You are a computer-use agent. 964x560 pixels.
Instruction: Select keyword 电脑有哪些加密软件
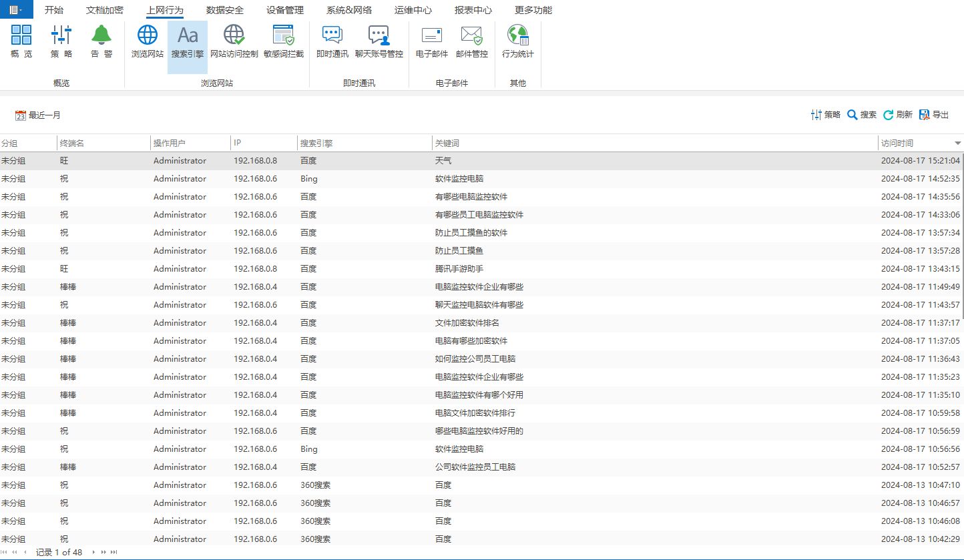471,341
